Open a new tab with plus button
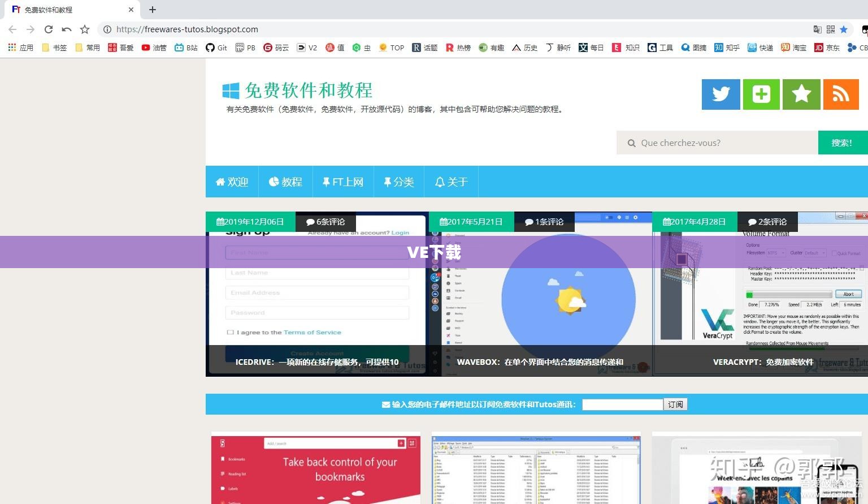The width and height of the screenshot is (868, 504). pyautogui.click(x=153, y=10)
